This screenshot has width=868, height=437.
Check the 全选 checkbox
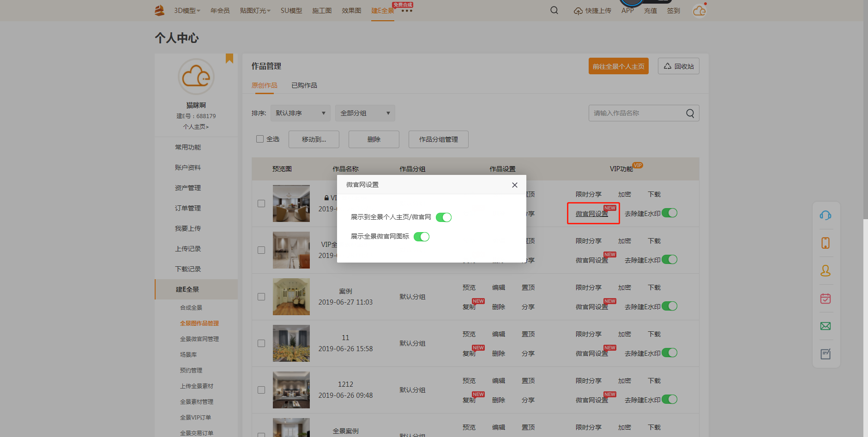[x=260, y=139]
